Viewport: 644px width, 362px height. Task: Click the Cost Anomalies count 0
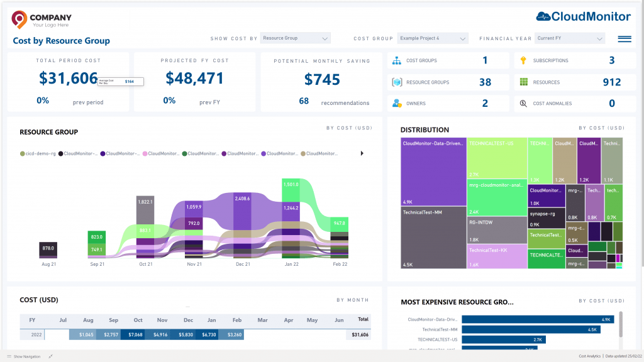(611, 104)
